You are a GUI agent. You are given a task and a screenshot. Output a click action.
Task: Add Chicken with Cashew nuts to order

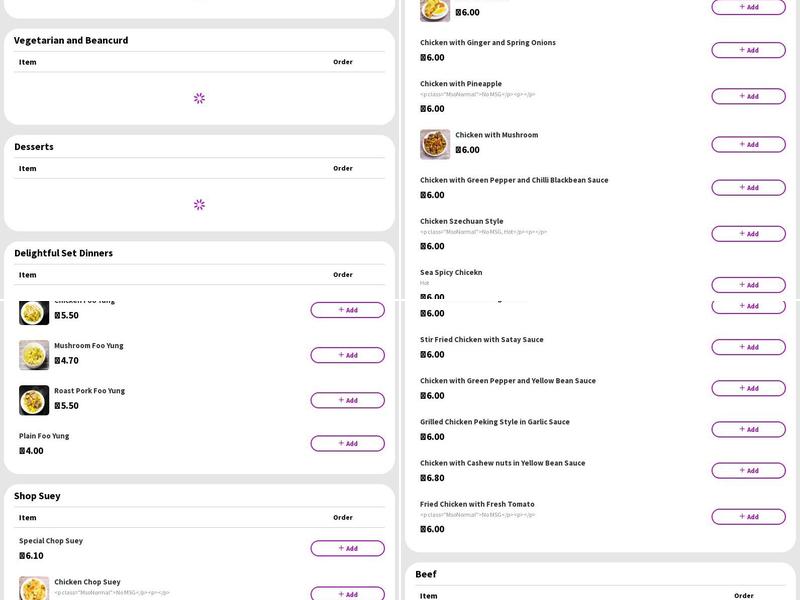[748, 470]
